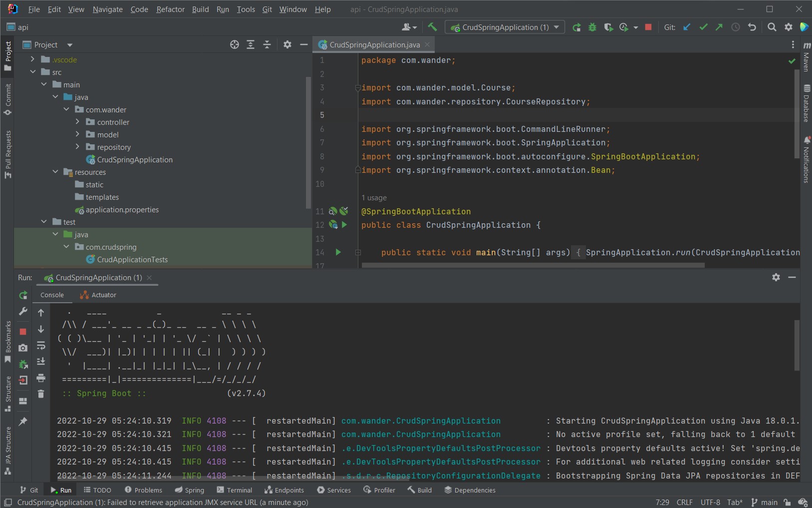Rerun application in Run panel
Viewport: 812px width, 508px height.
pyautogui.click(x=23, y=295)
